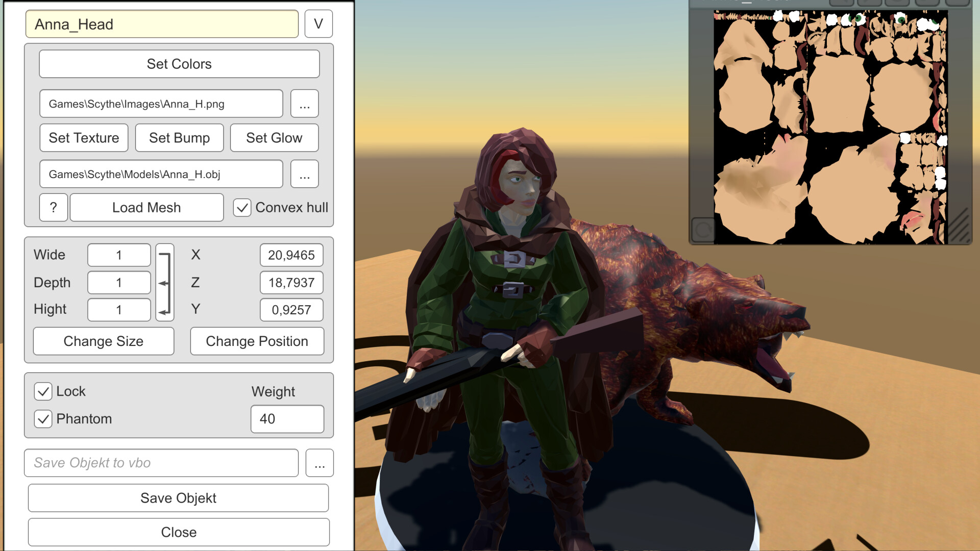The image size is (980, 551).
Task: Save the object with Save Objekt
Action: point(178,498)
